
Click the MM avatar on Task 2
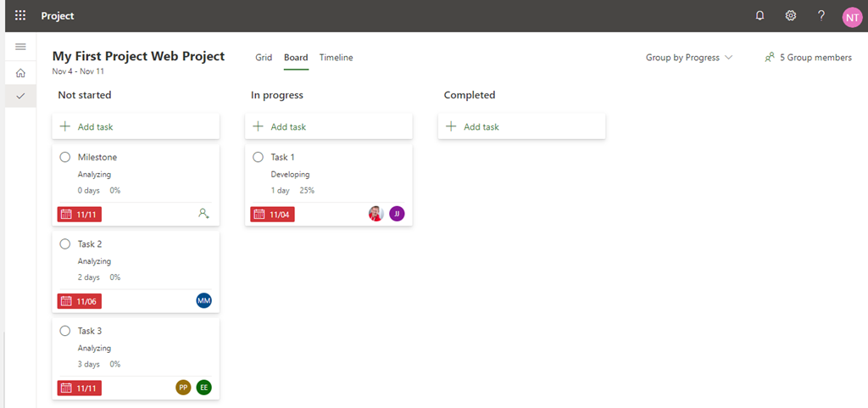tap(203, 300)
